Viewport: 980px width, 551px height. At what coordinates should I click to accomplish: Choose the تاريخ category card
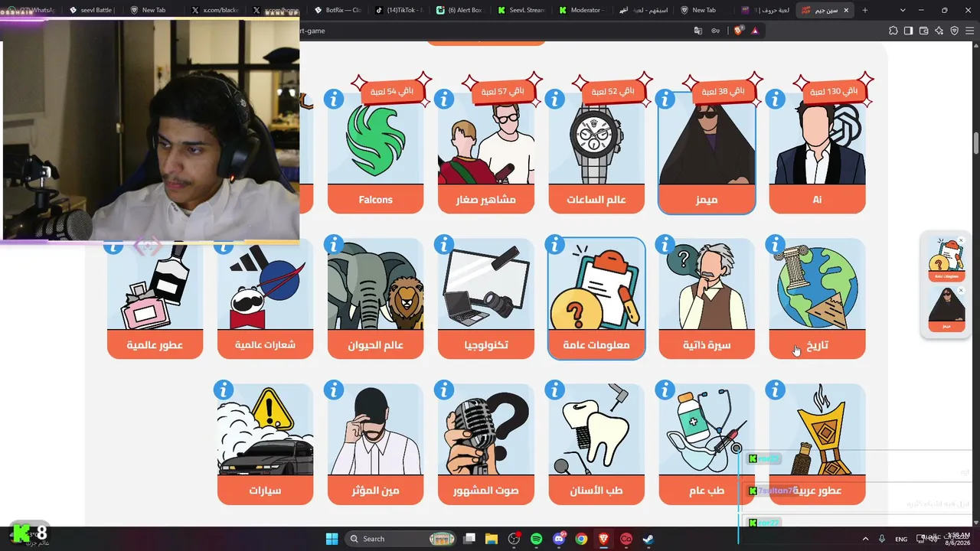[817, 298]
